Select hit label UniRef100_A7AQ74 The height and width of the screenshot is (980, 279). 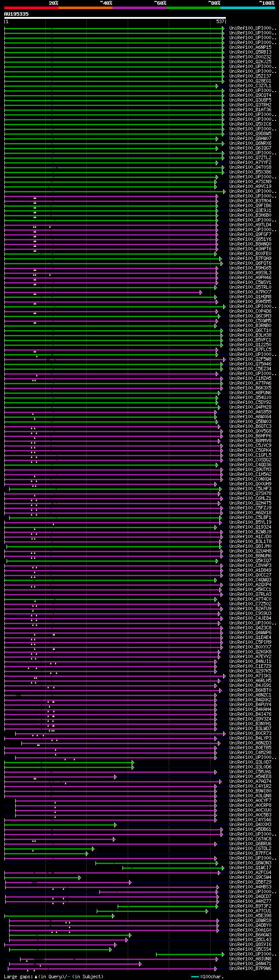[x=250, y=782]
